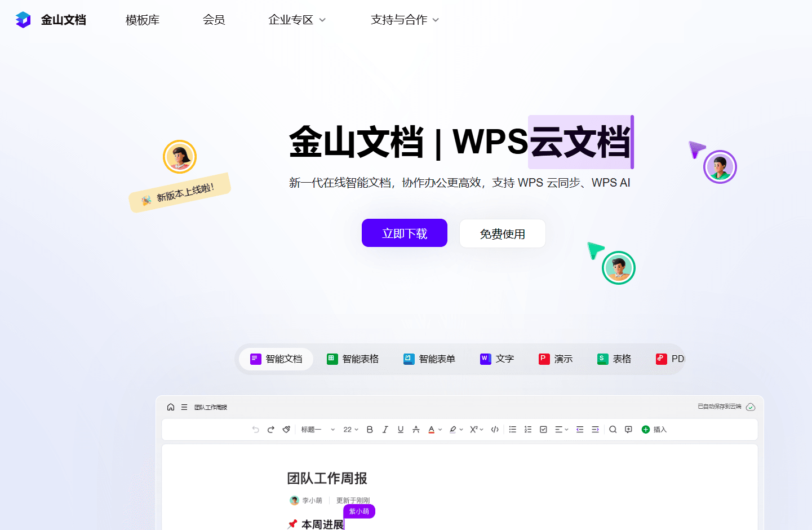This screenshot has height=530, width=812.
Task: Click the green-ringed user avatar
Action: (x=619, y=268)
